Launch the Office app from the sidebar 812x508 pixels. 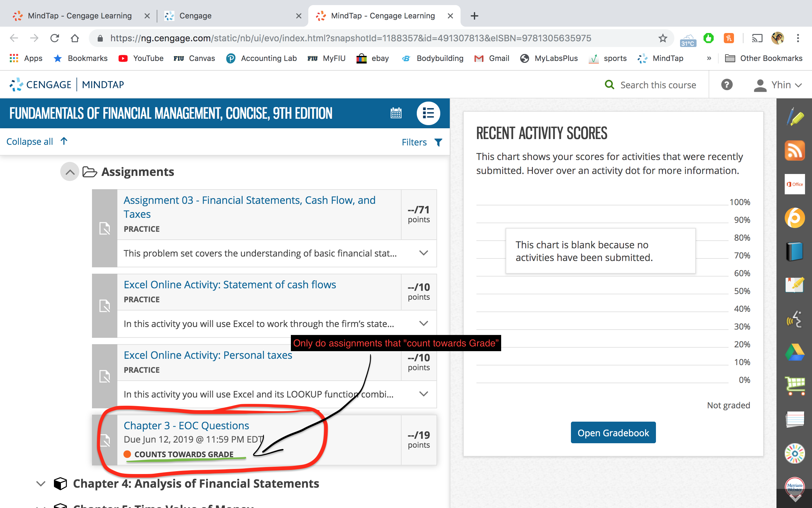coord(795,184)
